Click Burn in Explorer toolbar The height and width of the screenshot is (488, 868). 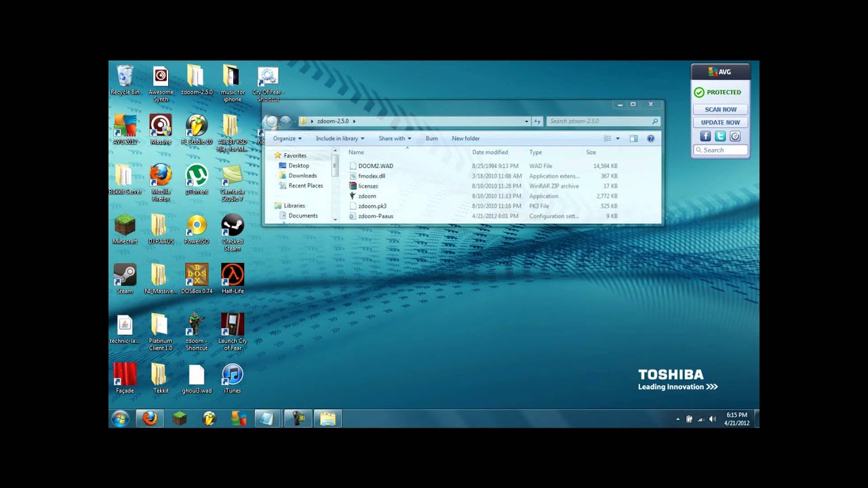pos(431,138)
